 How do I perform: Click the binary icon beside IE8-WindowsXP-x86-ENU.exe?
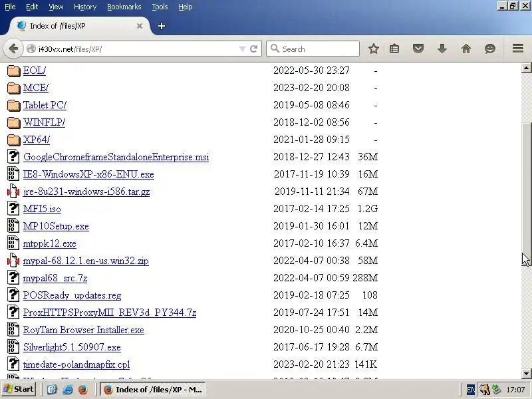(x=13, y=174)
